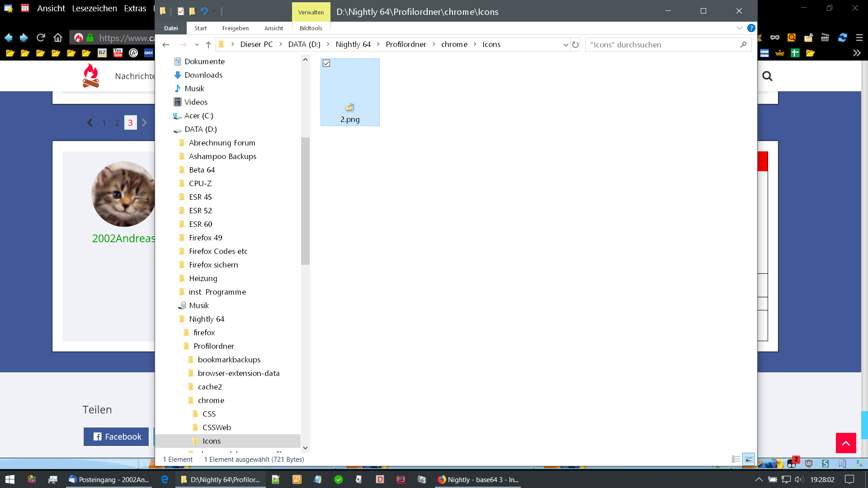Navigate back with the left arrow

(166, 45)
